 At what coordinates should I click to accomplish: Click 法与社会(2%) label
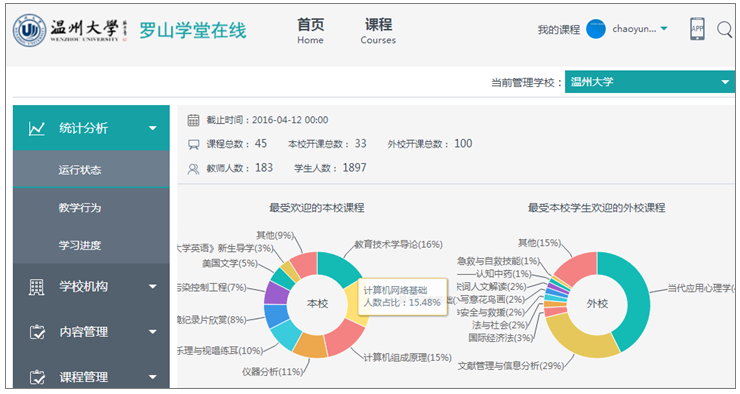(x=500, y=325)
